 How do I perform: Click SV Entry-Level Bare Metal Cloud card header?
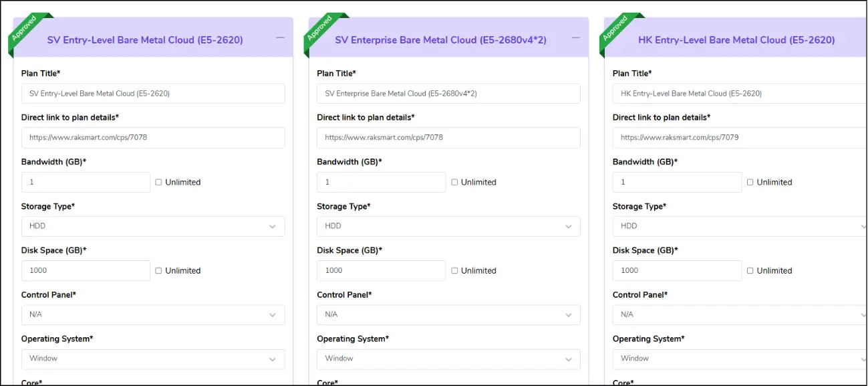click(153, 37)
